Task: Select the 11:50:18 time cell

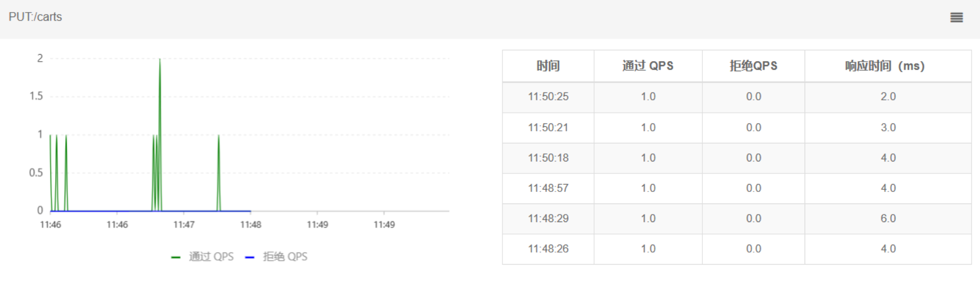Action: pos(548,158)
